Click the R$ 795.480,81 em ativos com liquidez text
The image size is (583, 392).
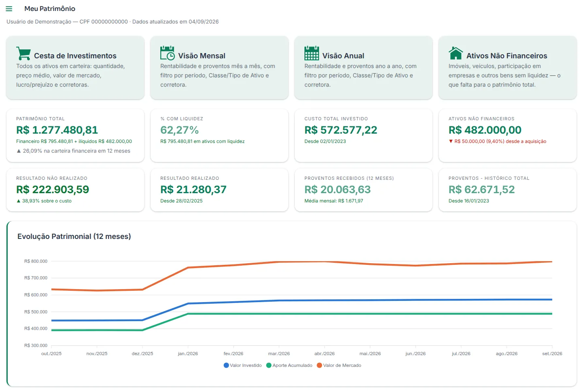[x=202, y=141]
